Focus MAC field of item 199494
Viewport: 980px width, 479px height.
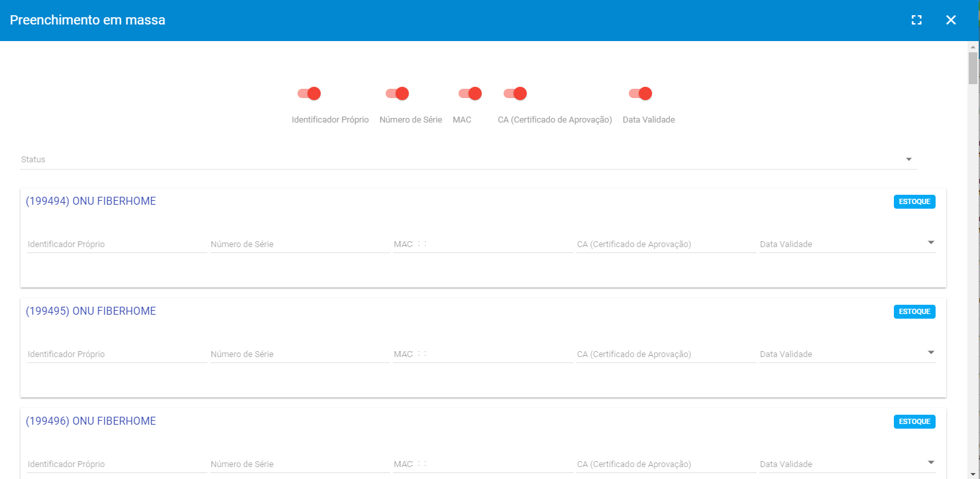(483, 244)
